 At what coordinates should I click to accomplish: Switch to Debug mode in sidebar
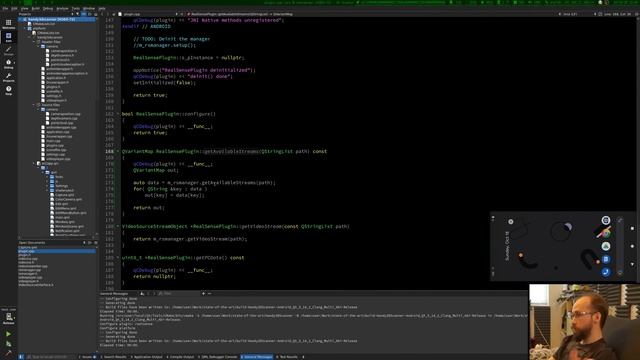click(x=8, y=64)
